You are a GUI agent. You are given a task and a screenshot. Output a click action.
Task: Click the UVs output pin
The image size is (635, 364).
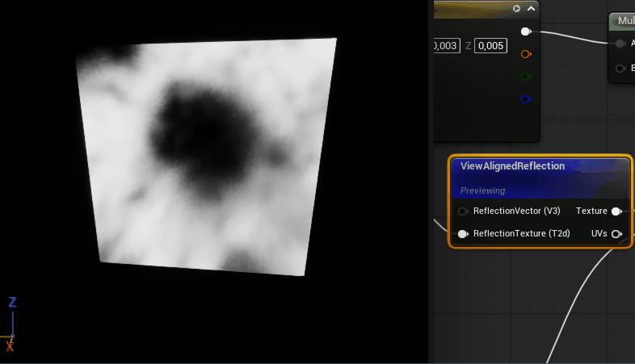tap(616, 234)
